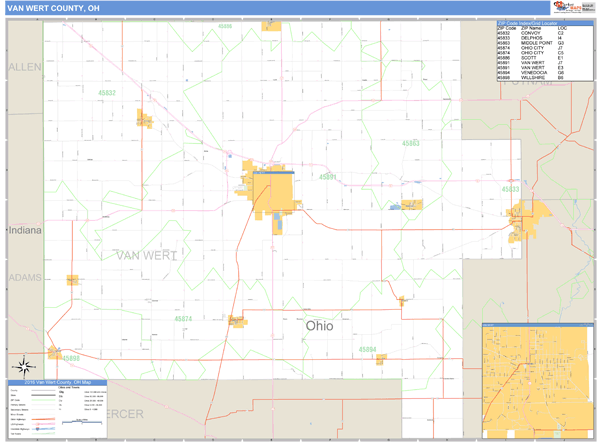The image size is (600, 442).
Task: Select the VAN WERT row with location E3
Action: point(545,68)
